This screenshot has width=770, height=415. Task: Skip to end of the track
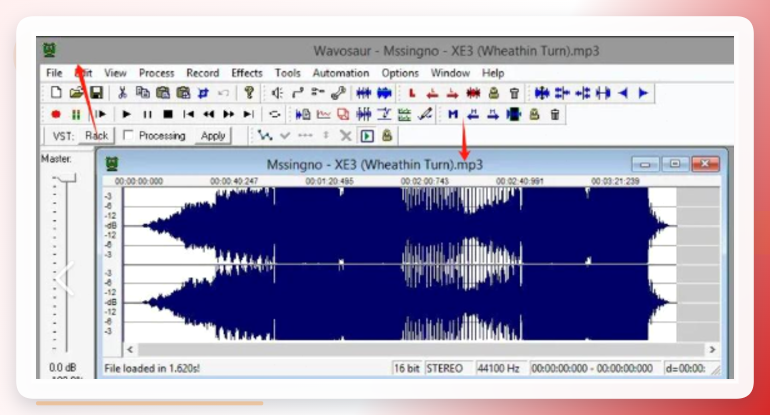coord(249,114)
